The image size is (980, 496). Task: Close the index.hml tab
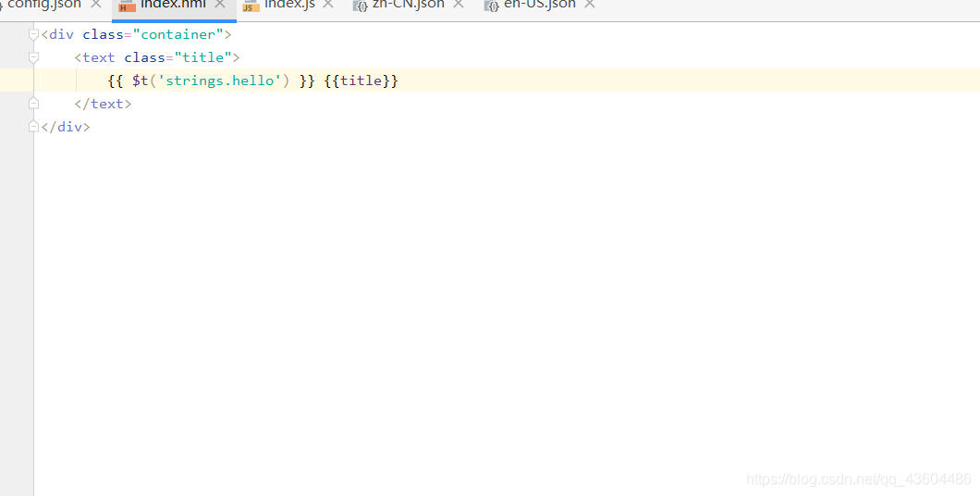pos(220,5)
